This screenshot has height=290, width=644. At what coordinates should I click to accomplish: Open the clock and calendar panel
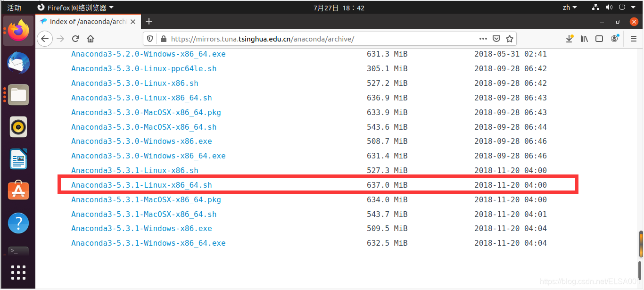point(339,8)
